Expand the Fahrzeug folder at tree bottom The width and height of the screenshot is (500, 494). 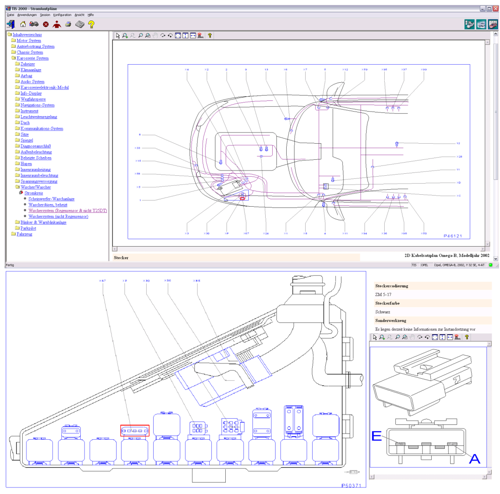coord(14,234)
